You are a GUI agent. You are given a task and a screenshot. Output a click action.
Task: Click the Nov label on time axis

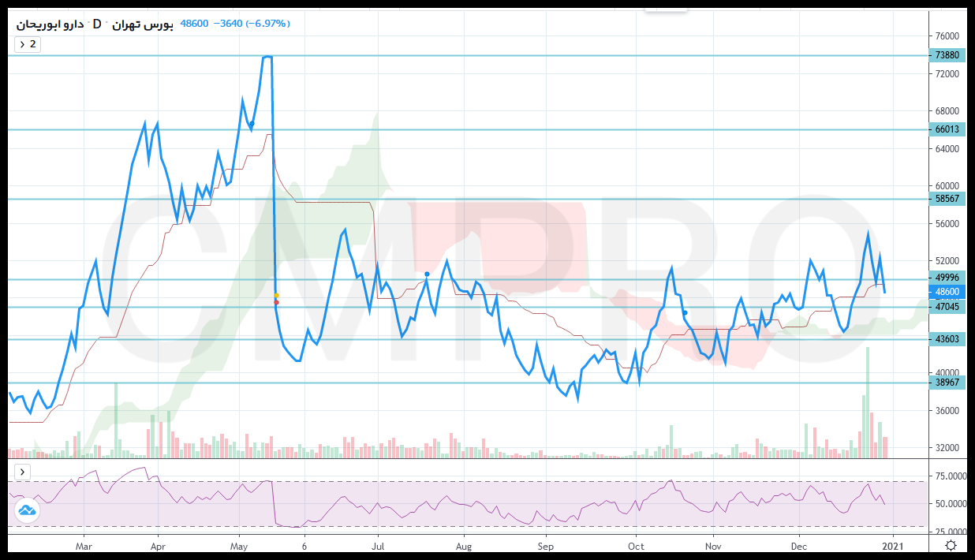pyautogui.click(x=713, y=546)
